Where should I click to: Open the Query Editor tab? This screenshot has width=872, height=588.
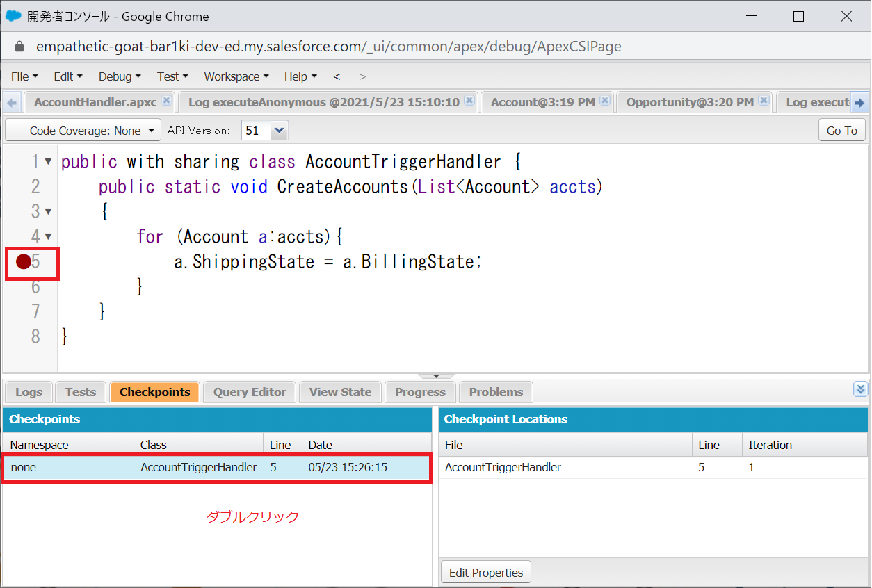coord(250,392)
